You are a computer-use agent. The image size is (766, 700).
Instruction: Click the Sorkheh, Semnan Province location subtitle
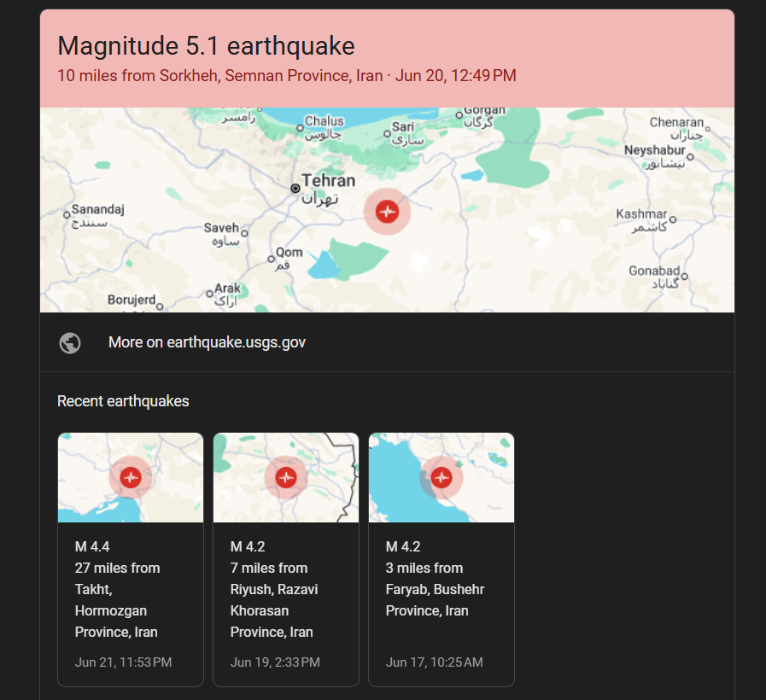coord(287,76)
